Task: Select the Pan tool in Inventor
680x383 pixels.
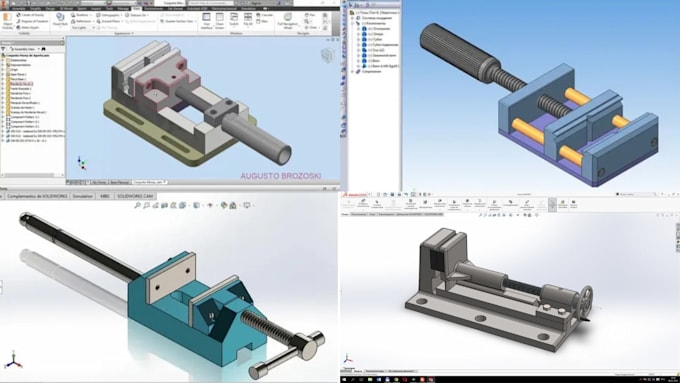Action: coord(310,15)
